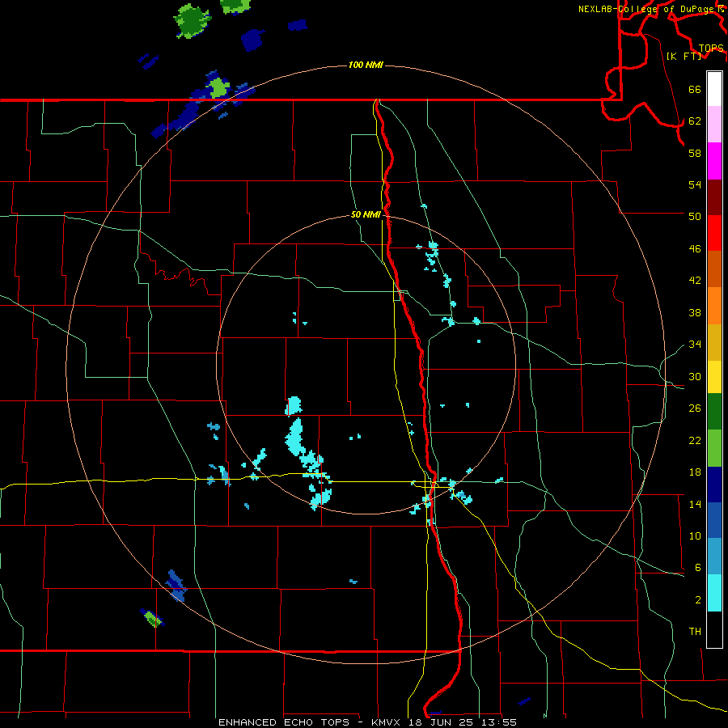
Task: Click the 34 value on the legend
Action: (x=695, y=344)
